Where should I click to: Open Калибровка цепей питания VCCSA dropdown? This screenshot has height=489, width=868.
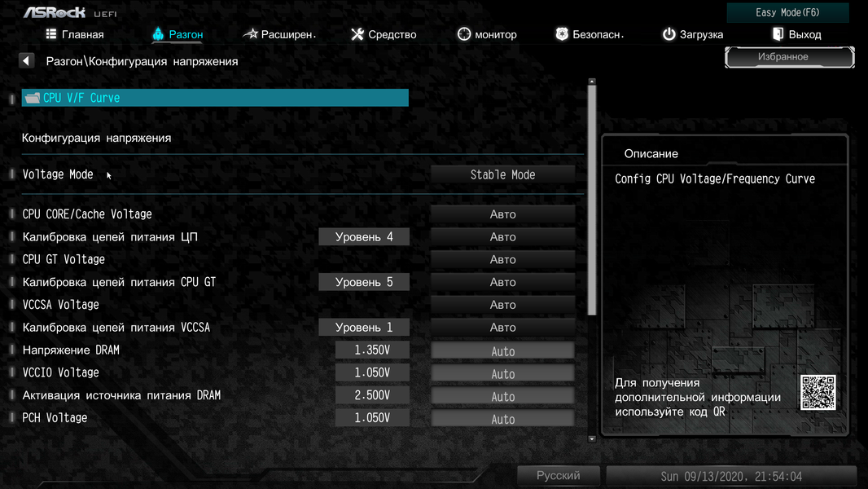click(502, 328)
